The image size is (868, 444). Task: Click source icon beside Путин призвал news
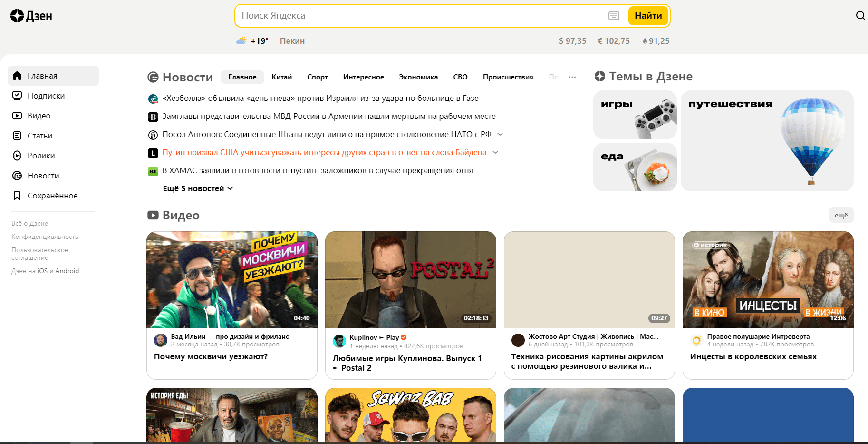pos(153,153)
